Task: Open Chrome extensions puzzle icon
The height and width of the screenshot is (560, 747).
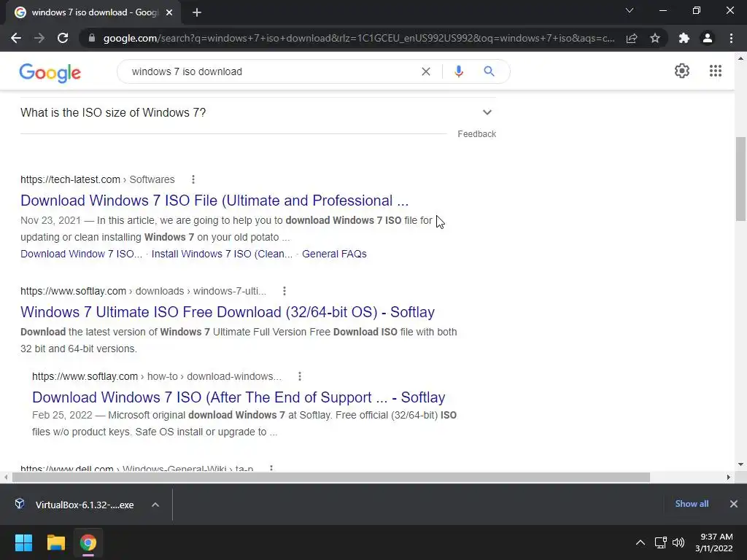Action: point(684,38)
